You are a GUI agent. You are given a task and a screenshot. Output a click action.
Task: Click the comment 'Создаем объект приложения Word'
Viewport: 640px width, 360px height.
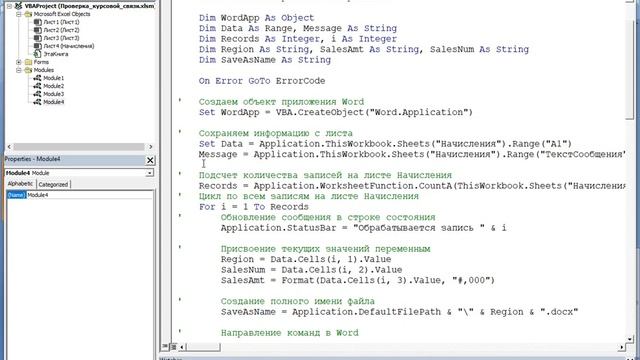click(x=281, y=102)
